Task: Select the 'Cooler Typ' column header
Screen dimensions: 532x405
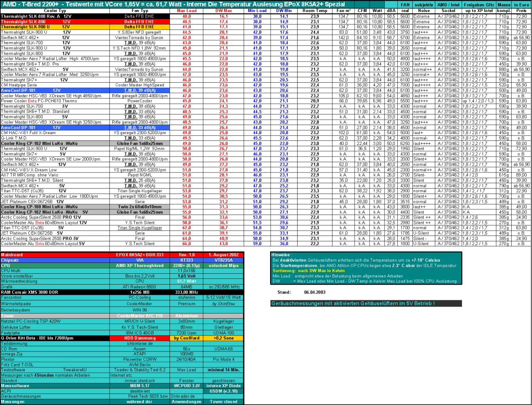Action: [x=55, y=10]
